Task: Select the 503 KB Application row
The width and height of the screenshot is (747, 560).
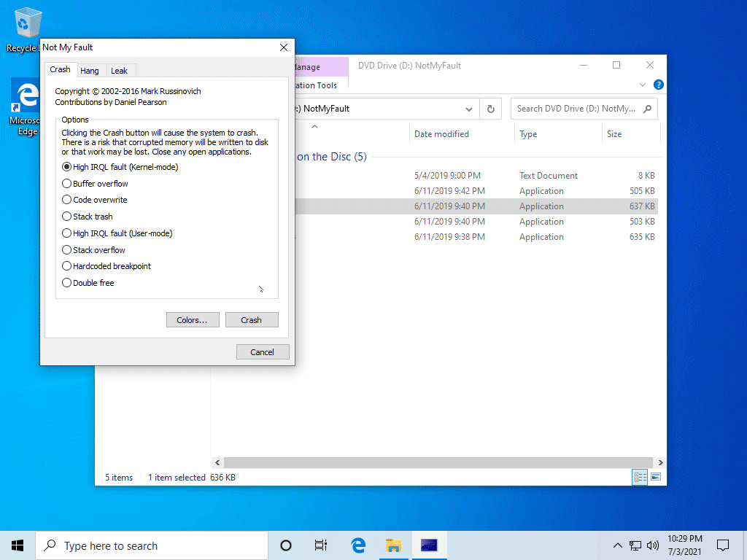Action: pyautogui.click(x=478, y=222)
